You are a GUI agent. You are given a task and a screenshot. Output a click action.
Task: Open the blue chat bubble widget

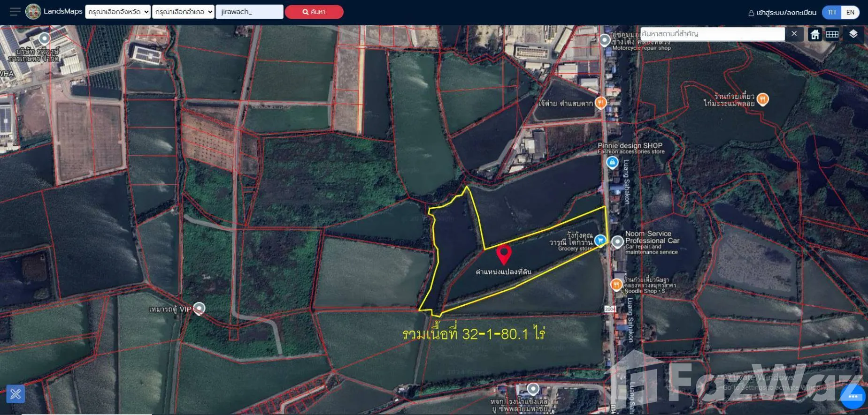853,397
